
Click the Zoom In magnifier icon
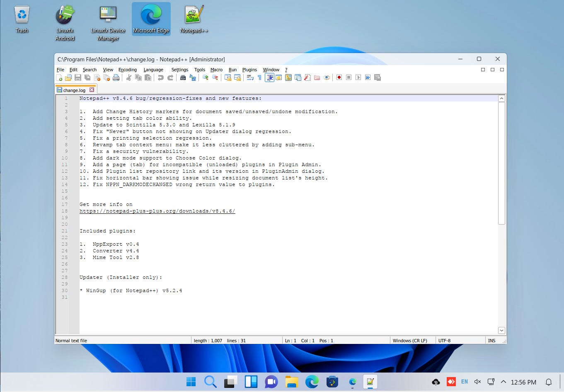[x=205, y=77]
